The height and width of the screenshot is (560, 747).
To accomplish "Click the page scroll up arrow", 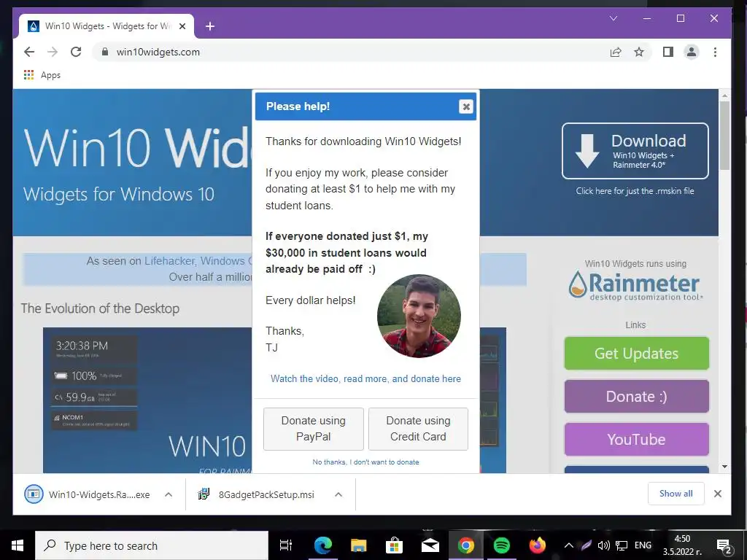I will coord(724,96).
